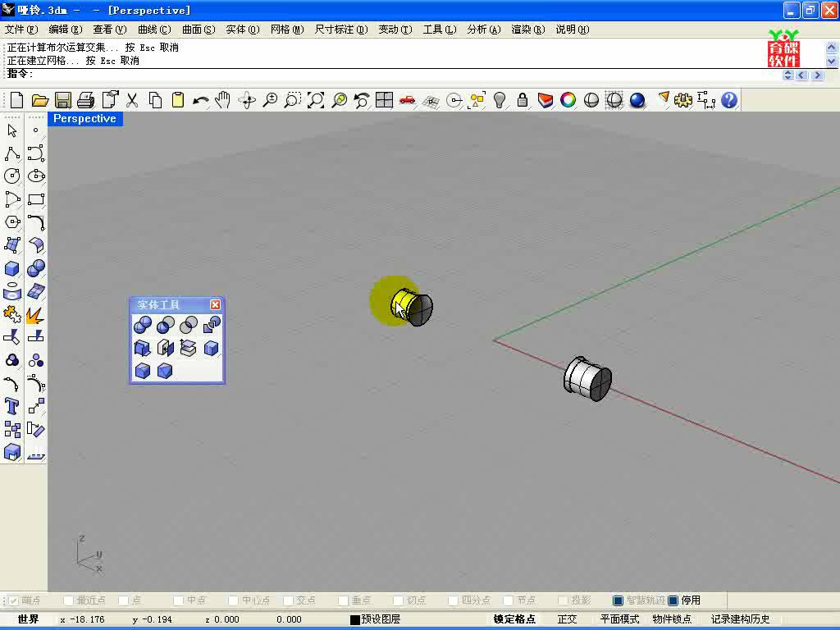The image size is (840, 630).
Task: Click boolean difference in 实体工具 panel
Action: tap(165, 324)
